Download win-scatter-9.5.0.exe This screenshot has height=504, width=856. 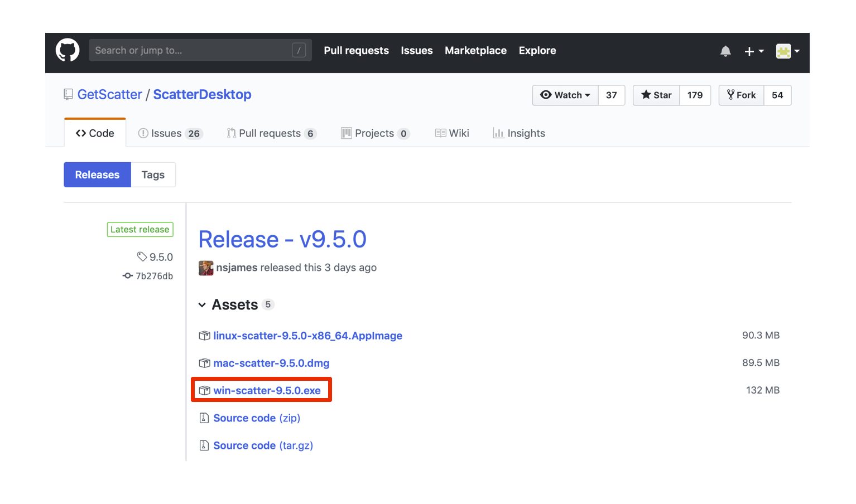click(267, 390)
